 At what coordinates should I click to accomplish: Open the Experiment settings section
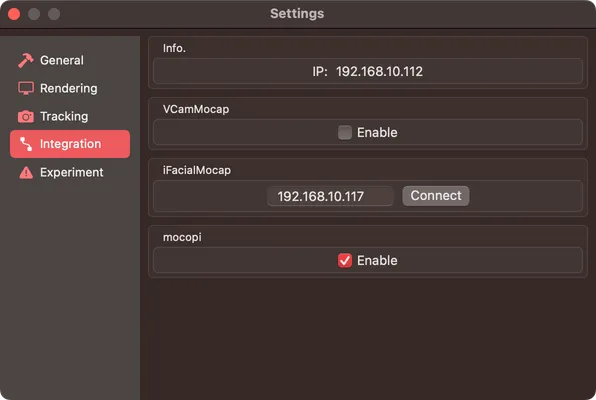click(70, 172)
